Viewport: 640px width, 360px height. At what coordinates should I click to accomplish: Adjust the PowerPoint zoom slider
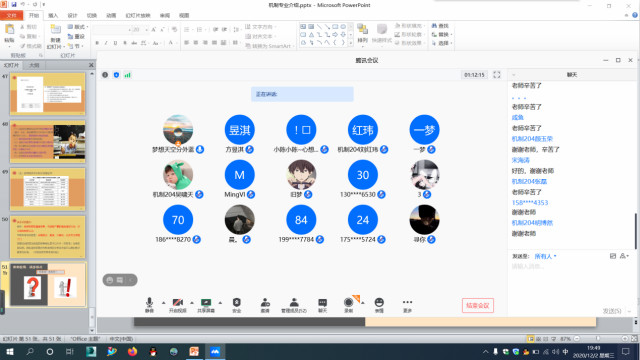[x=598, y=339]
